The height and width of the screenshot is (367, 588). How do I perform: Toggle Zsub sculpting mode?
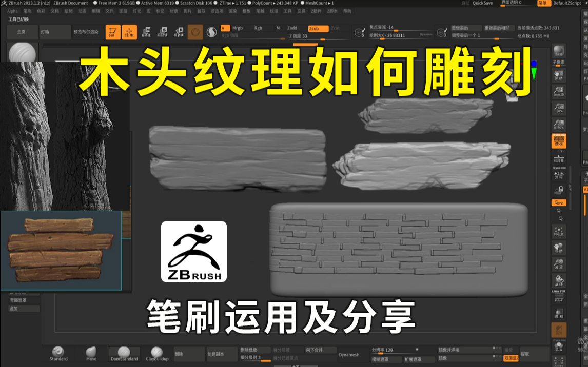point(318,28)
